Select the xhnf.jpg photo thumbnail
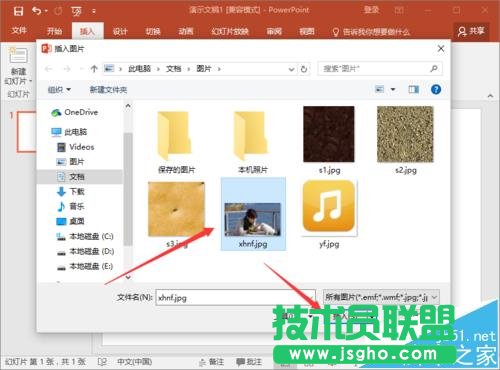This screenshot has width=500, height=370. 253,214
